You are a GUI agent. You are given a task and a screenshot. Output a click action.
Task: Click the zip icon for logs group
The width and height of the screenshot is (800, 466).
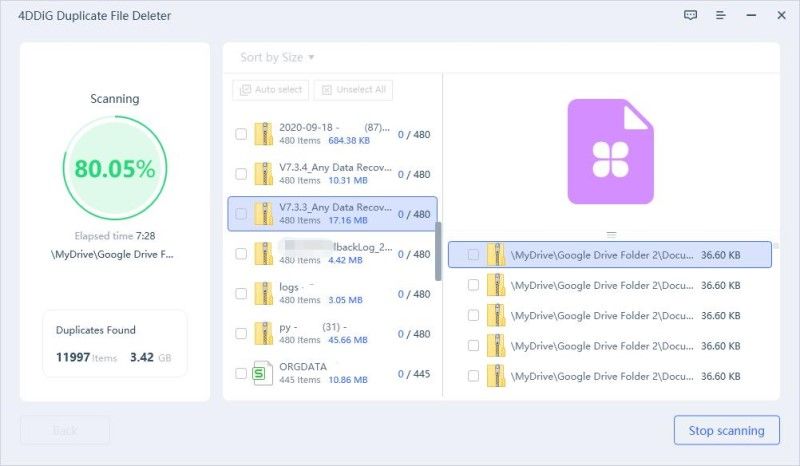click(x=263, y=294)
